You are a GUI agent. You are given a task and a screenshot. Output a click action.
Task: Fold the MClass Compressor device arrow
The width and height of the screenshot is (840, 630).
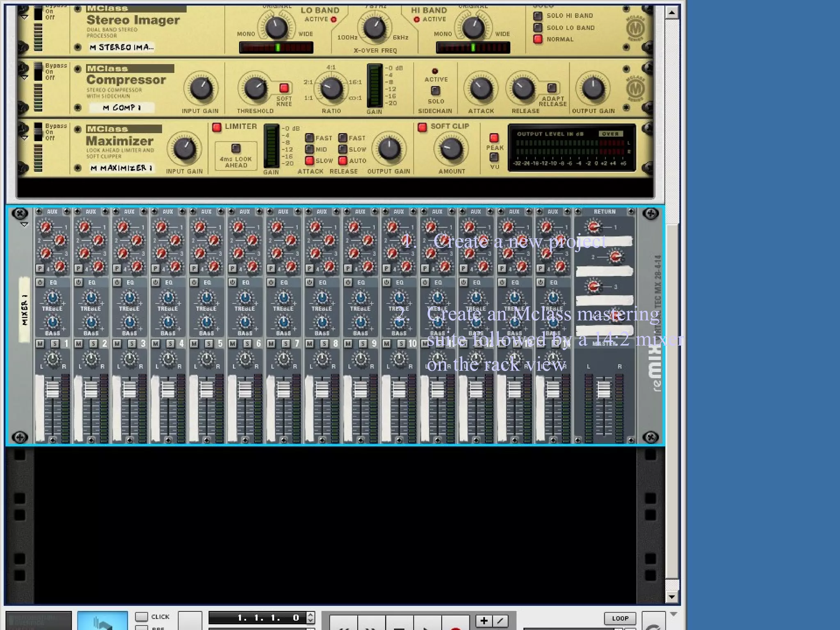[x=25, y=78]
